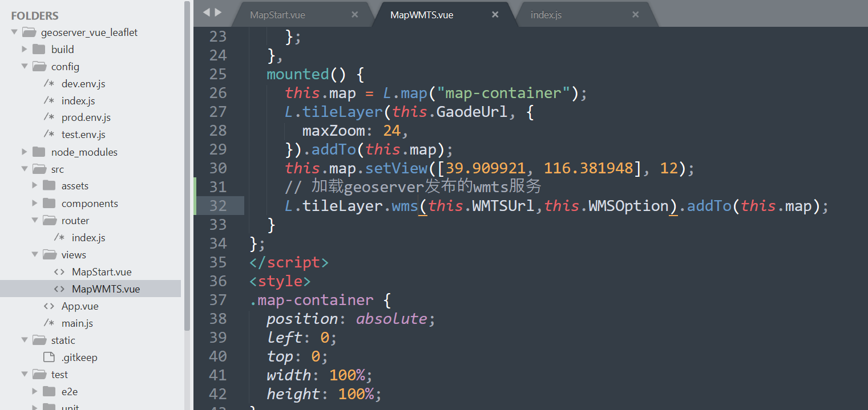Expand the build folder
868x410 pixels.
(24, 49)
